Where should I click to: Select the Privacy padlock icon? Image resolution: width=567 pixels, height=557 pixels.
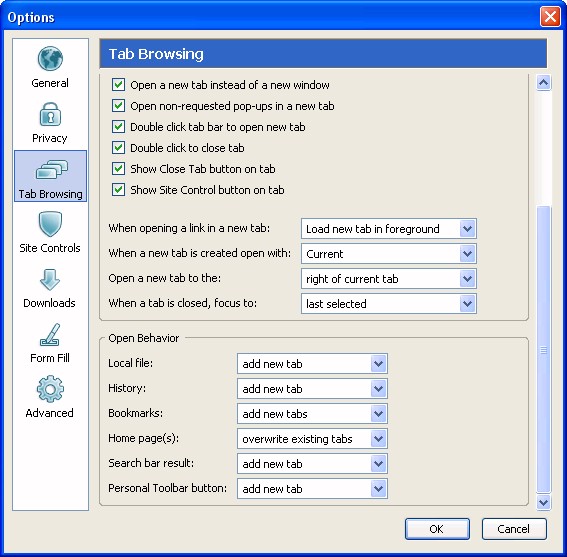click(x=50, y=114)
